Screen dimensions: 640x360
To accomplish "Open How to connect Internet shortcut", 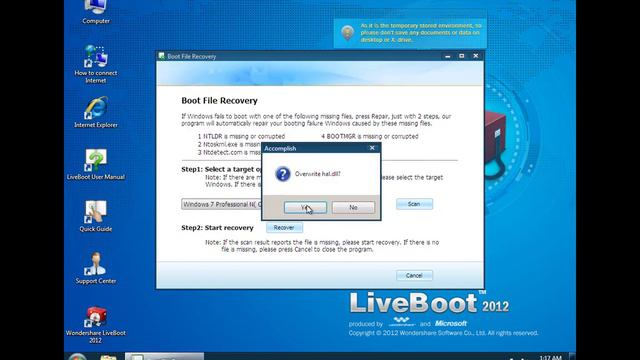I will coord(96,64).
